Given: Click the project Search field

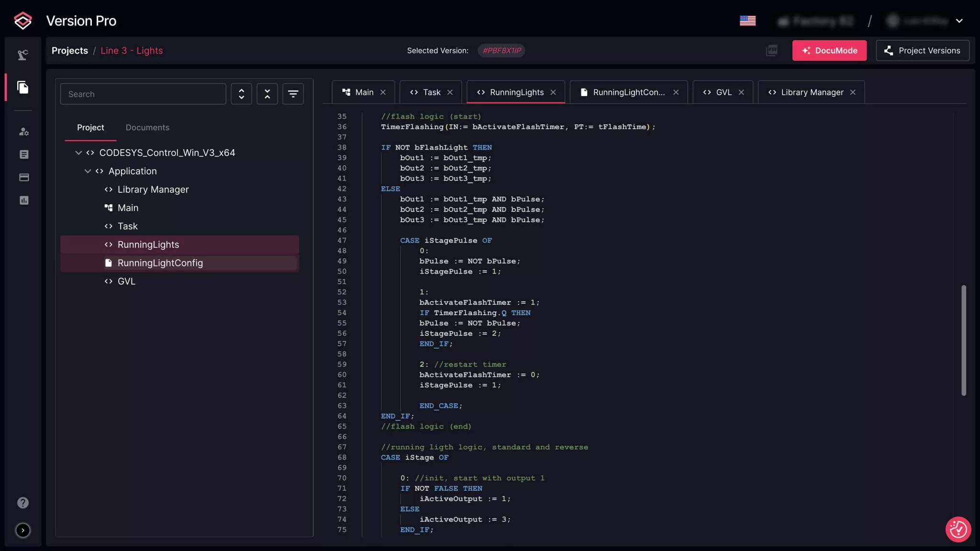Looking at the screenshot, I should (143, 94).
